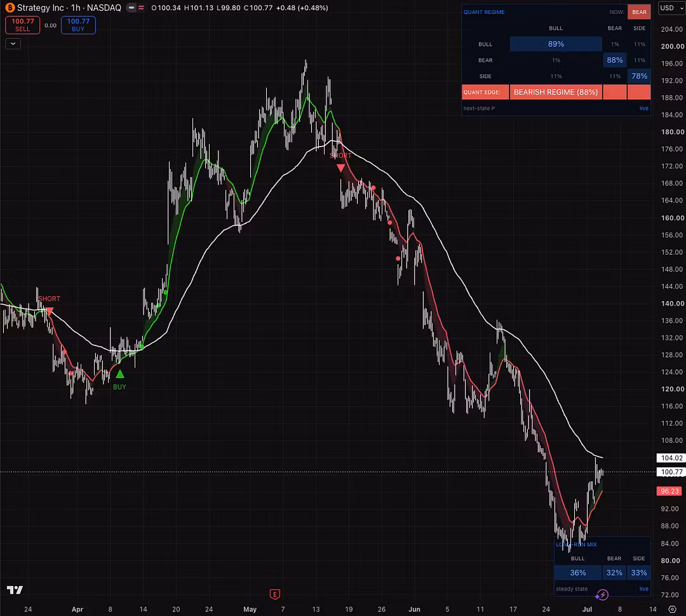This screenshot has width=686, height=616.
Task: Toggle the live label in Quant Regime panel
Action: 643,108
